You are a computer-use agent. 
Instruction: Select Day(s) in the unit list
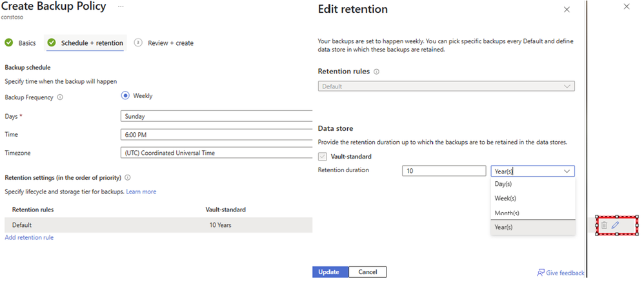(x=504, y=184)
